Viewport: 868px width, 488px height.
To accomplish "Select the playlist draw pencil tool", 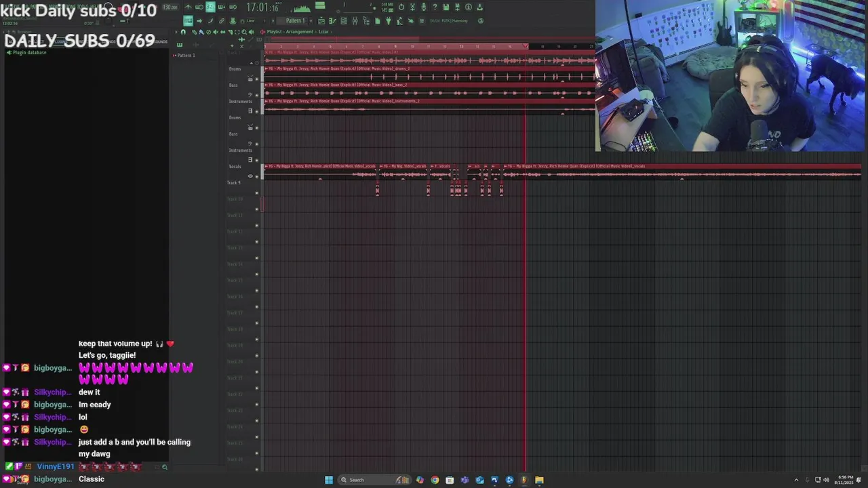I will pyautogui.click(x=194, y=32).
